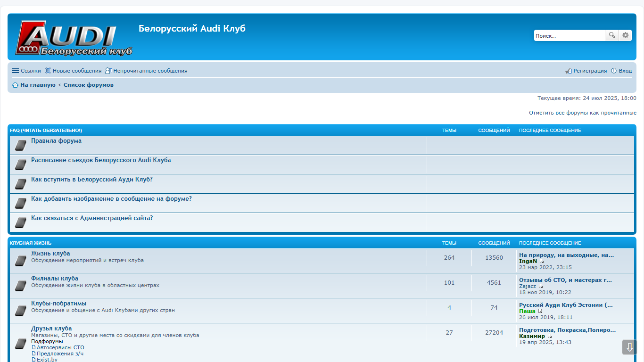Click the scroll-down arrow button
The height and width of the screenshot is (362, 644).
629,347
